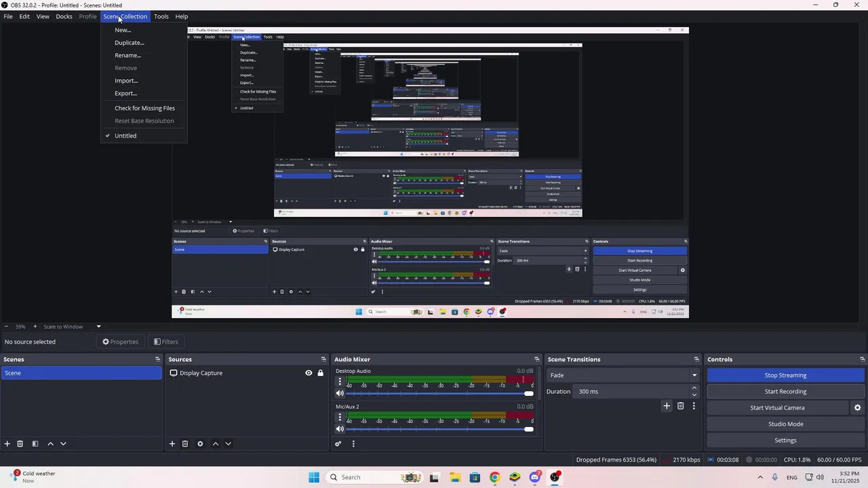Screen dimensions: 868x488
Task: Open the File menu
Action: click(8, 16)
